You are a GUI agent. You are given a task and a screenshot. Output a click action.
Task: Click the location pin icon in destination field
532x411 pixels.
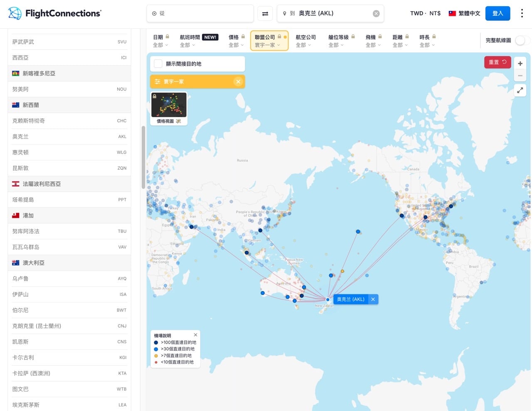coord(284,13)
